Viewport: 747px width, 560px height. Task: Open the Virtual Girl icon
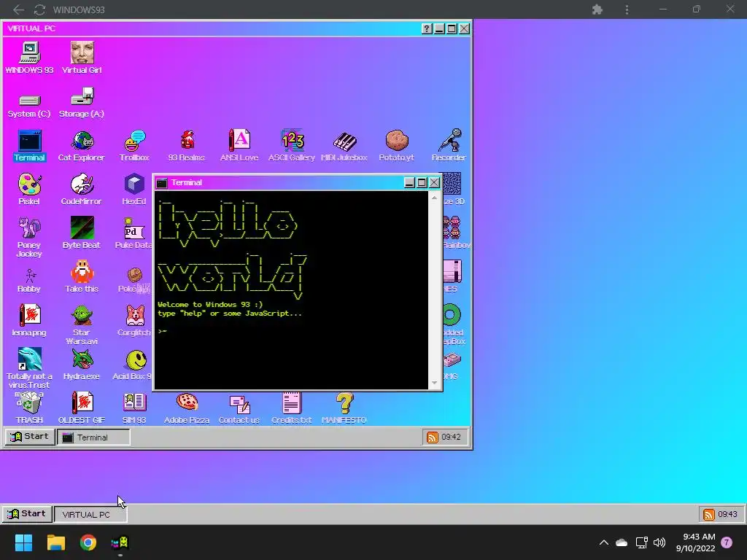tap(82, 57)
